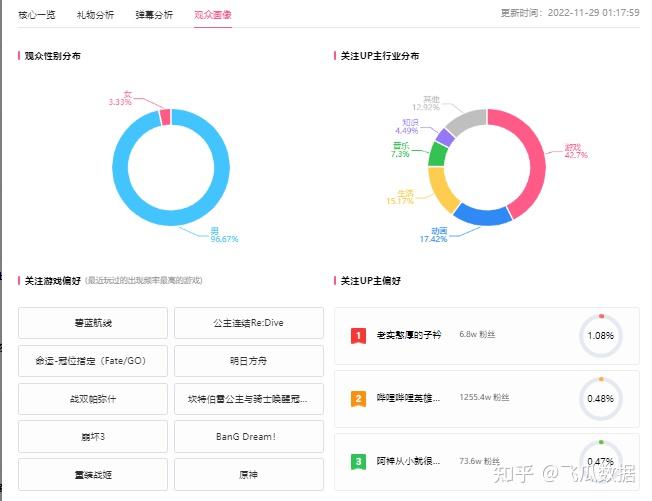
Task: Click the pink 游戏 segment of donut chart
Action: coord(531,160)
